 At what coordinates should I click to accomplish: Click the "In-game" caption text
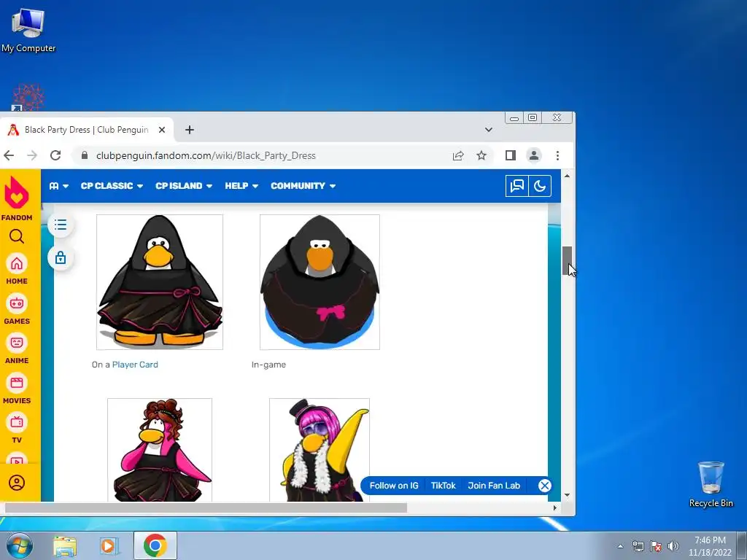(x=268, y=365)
